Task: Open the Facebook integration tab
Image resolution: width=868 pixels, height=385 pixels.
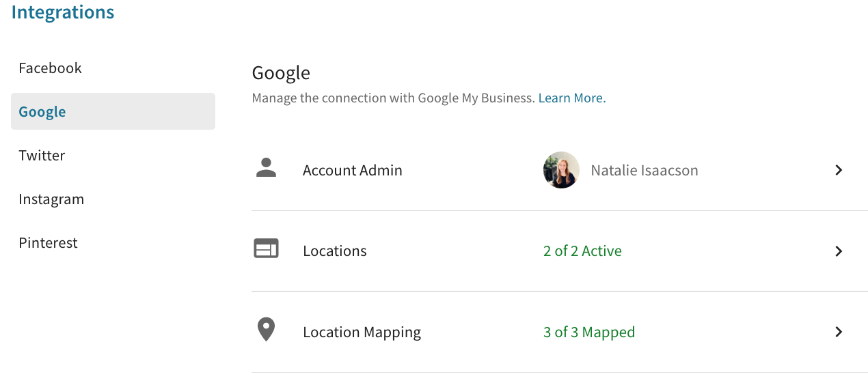Action: pos(50,68)
